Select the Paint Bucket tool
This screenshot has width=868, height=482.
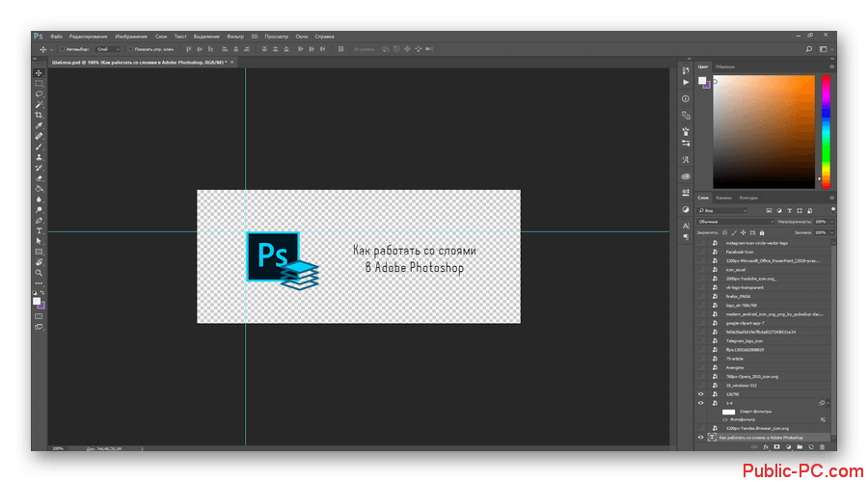(39, 189)
